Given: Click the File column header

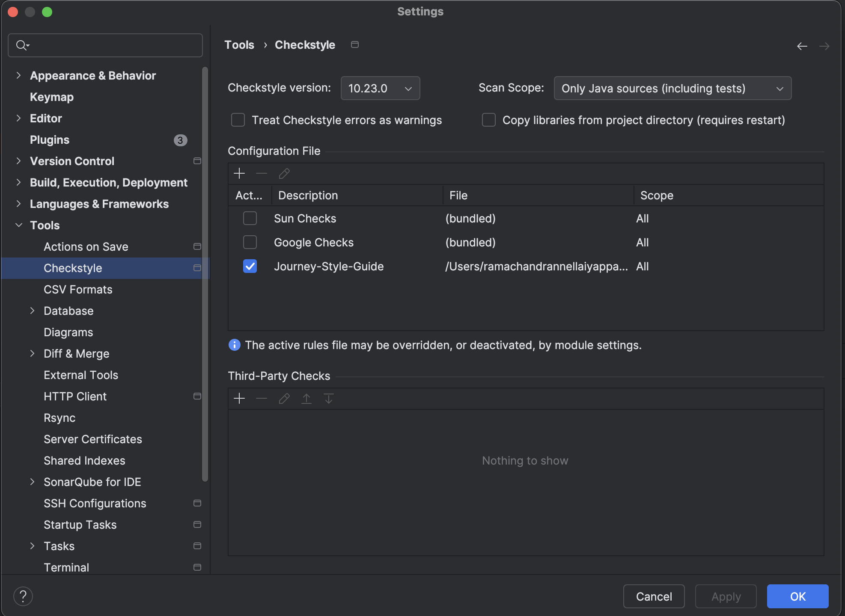Looking at the screenshot, I should (x=539, y=195).
